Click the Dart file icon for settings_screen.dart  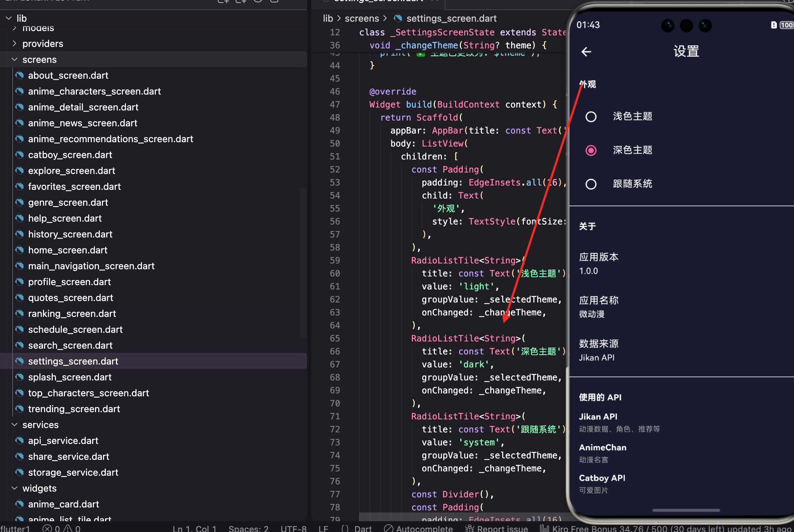pos(20,361)
